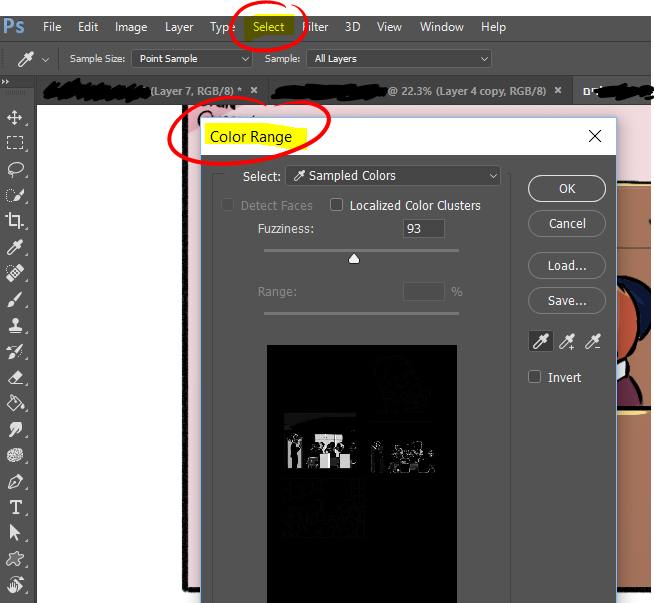Click Add to Sample eyedropper

567,342
